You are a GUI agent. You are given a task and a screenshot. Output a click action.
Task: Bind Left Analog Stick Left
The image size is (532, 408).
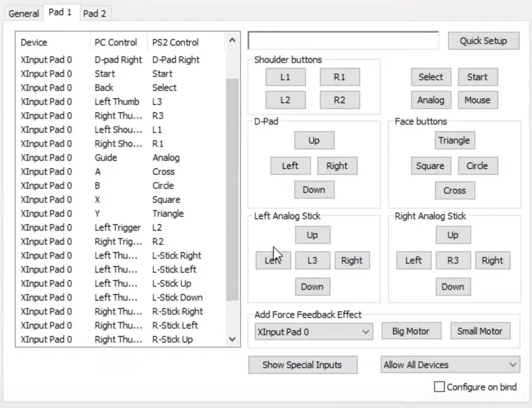pyautogui.click(x=273, y=260)
